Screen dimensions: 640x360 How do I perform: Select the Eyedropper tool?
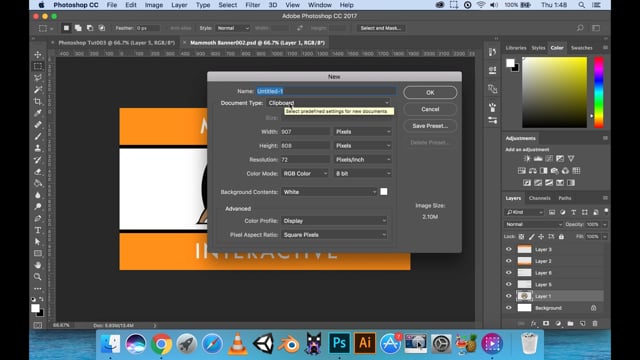tap(38, 113)
